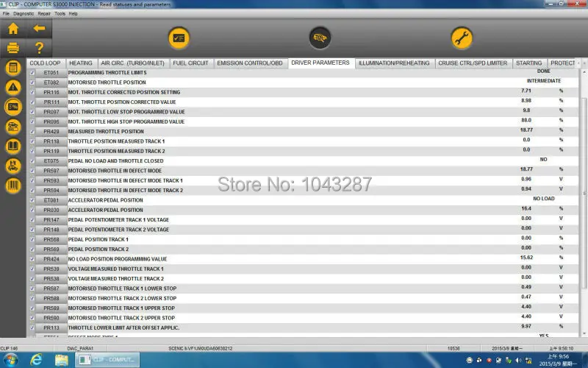Screen dimensions: 588x368
Task: Toggle checkbox for ET075 Pedal No Load row
Action: 32,160
